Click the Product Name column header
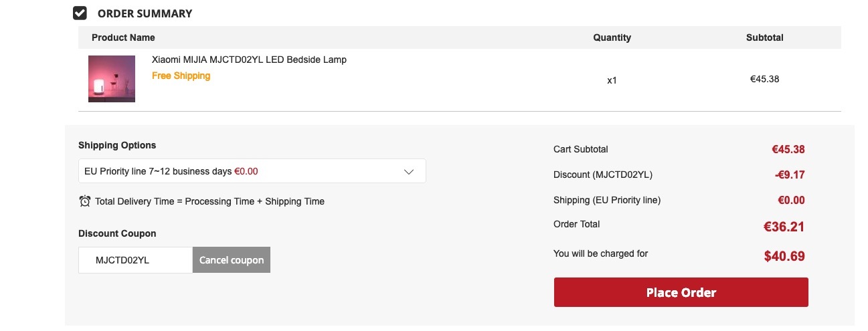Image resolution: width=868 pixels, height=331 pixels. coord(123,37)
